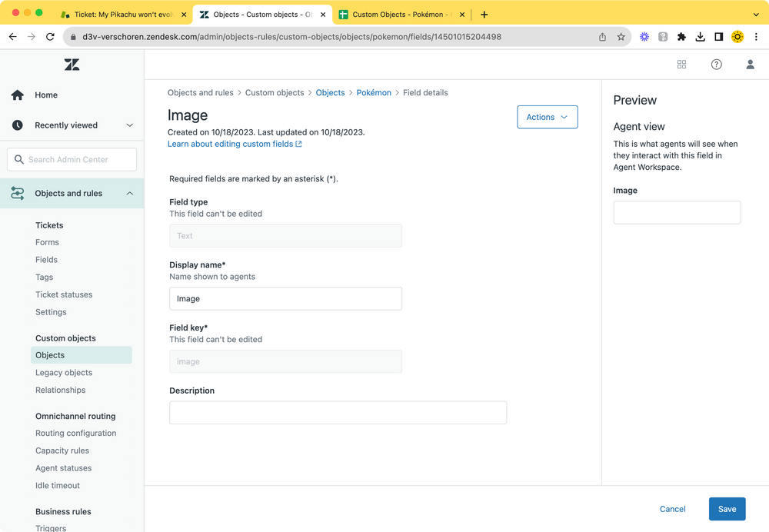The width and height of the screenshot is (769, 532).
Task: Click the magnifier in Search Admin Center
Action: click(19, 159)
